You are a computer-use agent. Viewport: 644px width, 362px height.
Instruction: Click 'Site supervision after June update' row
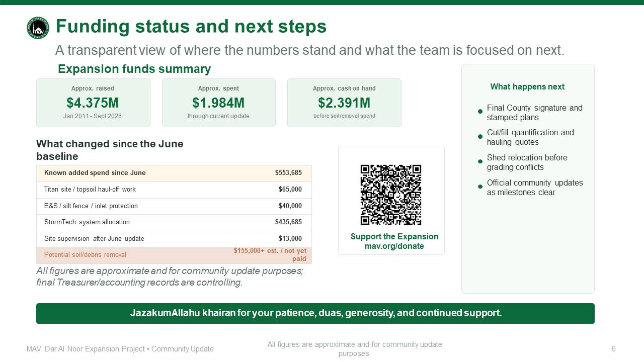174,239
